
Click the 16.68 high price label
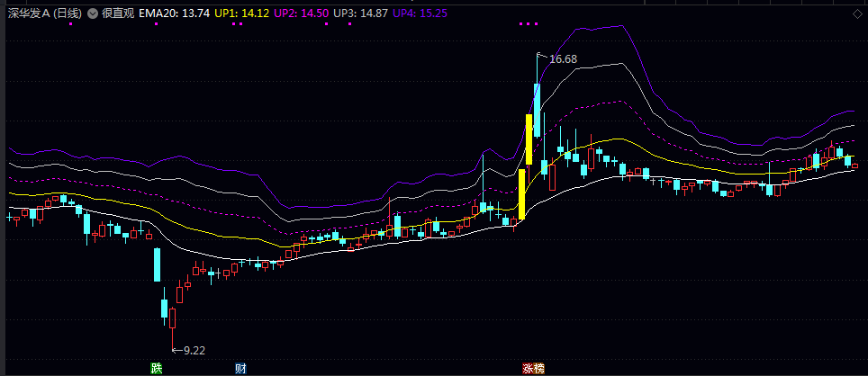point(563,59)
